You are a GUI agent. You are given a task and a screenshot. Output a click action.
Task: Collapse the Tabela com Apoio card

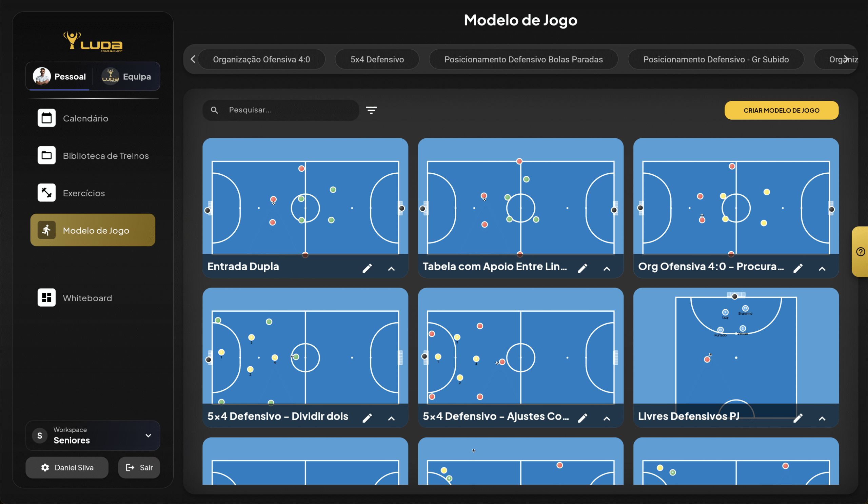[607, 269]
